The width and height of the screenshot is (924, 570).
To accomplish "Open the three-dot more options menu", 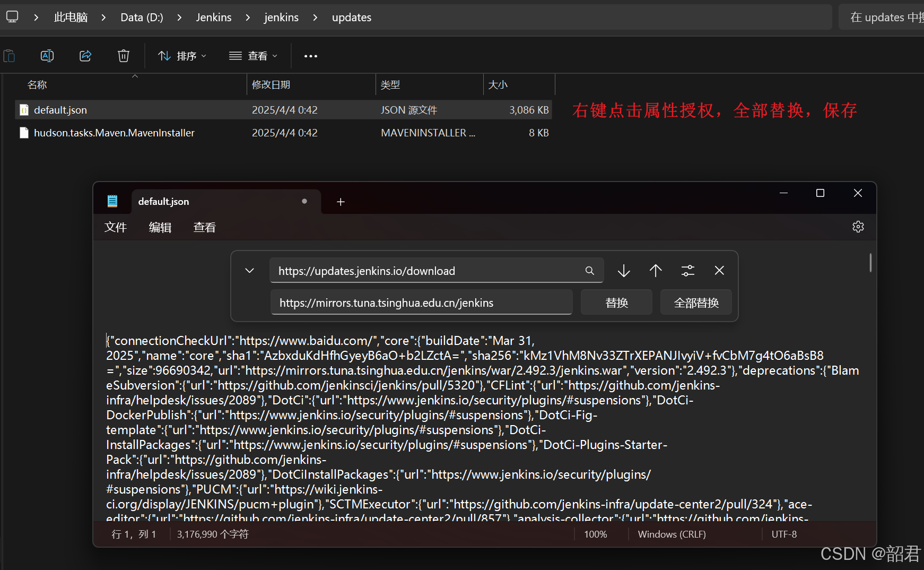I will (311, 56).
